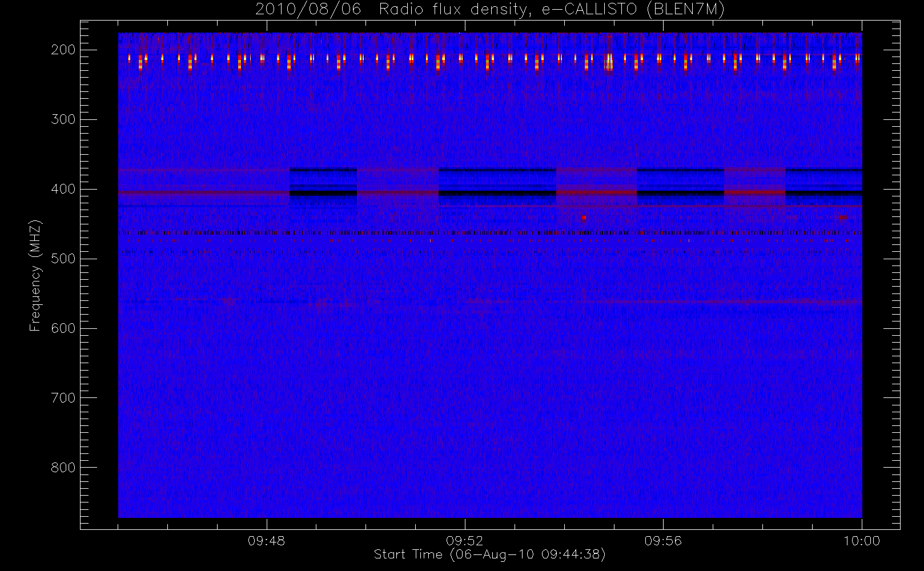Select the 800 frequency tick label

(x=63, y=468)
